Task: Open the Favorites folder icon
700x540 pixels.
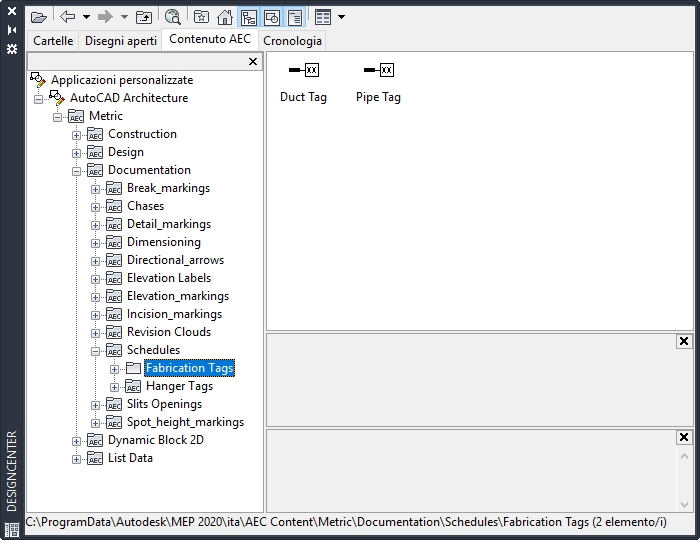Action: click(201, 17)
